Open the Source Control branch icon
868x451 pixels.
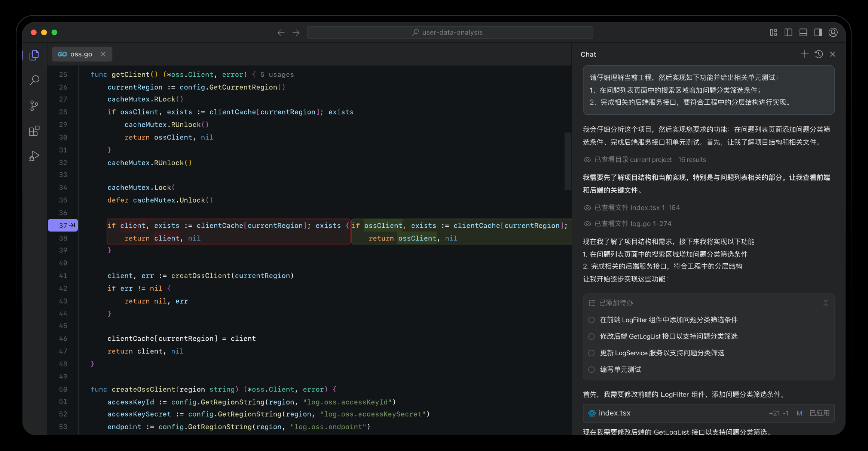tap(34, 105)
